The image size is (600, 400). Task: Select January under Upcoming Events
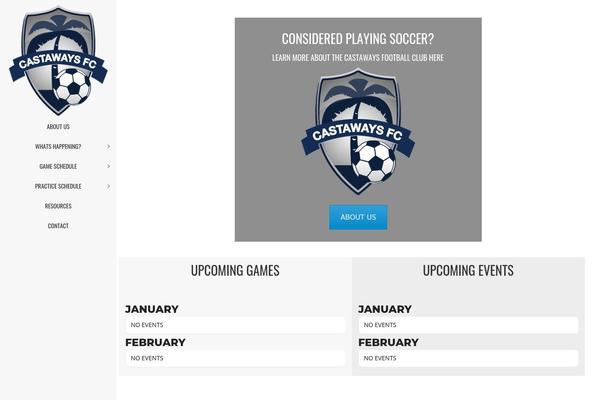coord(385,309)
